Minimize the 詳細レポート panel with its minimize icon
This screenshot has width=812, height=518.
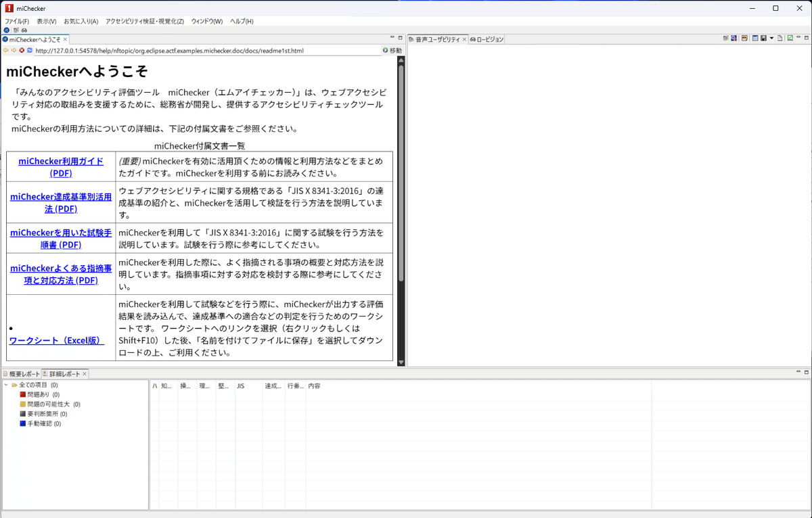pyautogui.click(x=798, y=371)
